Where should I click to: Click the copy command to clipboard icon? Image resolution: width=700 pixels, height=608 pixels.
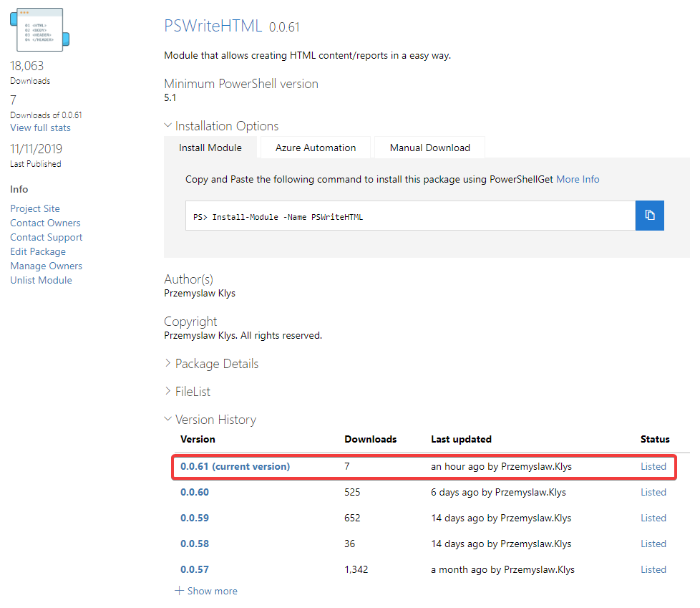click(649, 215)
